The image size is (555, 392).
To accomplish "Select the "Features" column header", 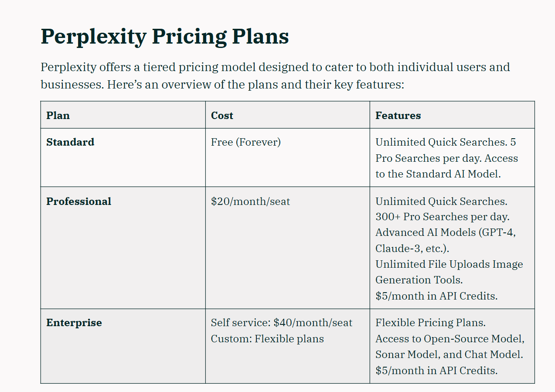I will click(x=398, y=116).
